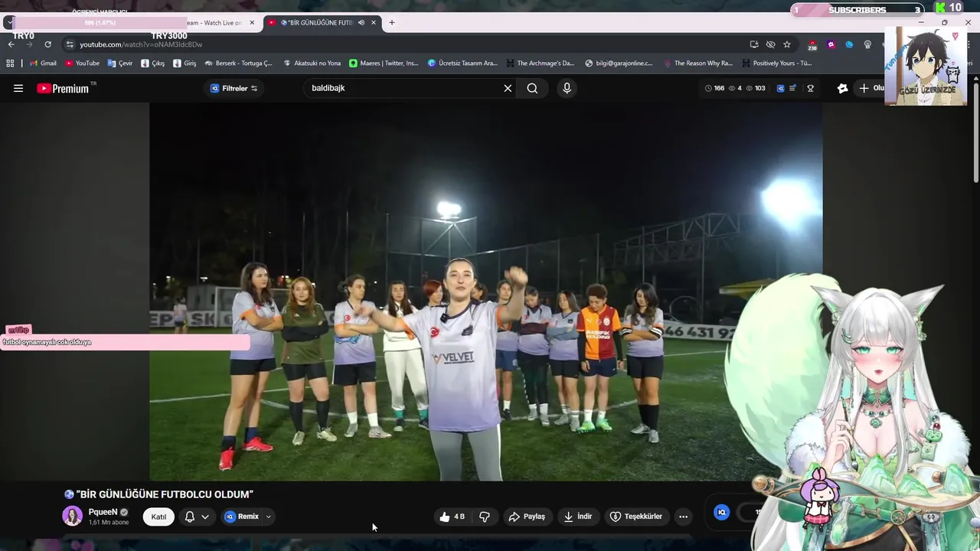Image resolution: width=980 pixels, height=551 pixels.
Task: Open the Çıkış bookmark
Action: click(153, 64)
